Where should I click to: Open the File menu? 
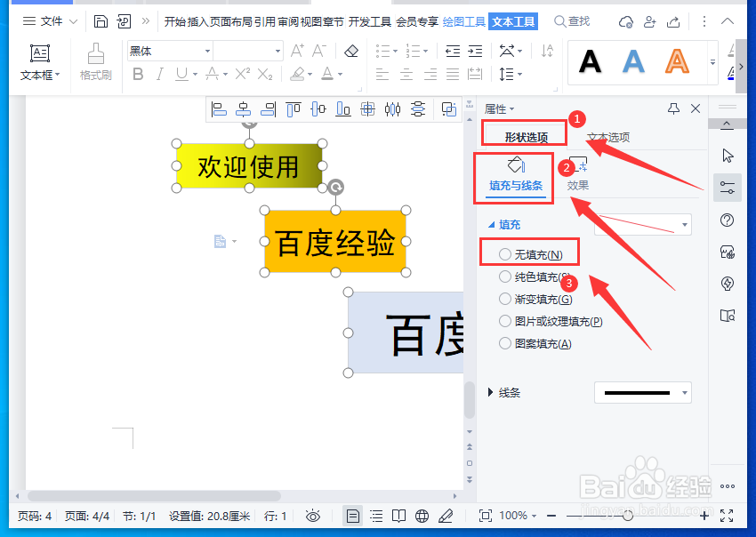tap(51, 21)
